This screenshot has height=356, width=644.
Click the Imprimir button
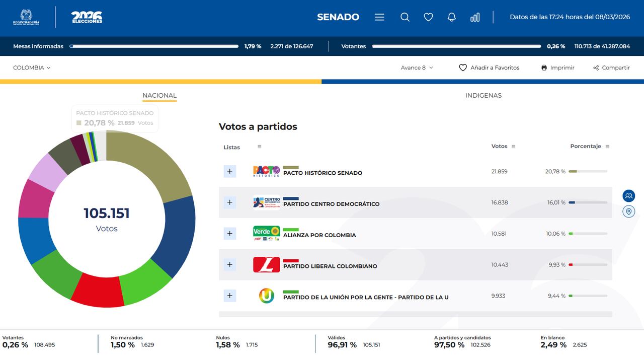(x=557, y=67)
